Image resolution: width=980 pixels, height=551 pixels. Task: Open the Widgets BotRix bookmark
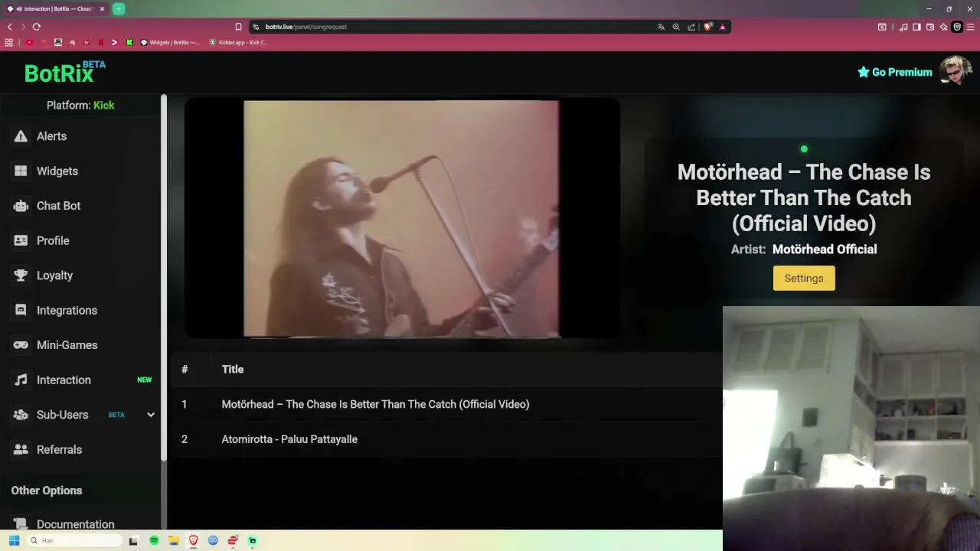pyautogui.click(x=169, y=42)
